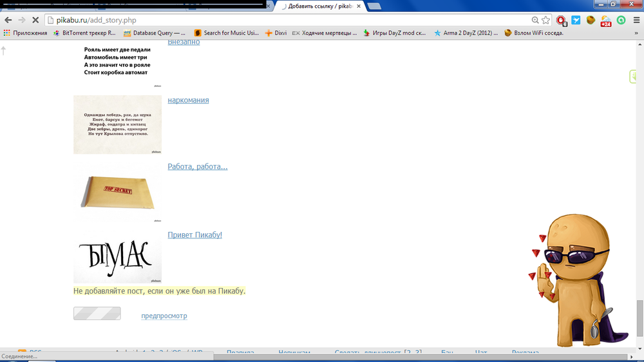Open the Взлом WiFi соседа bookmark
Image resolution: width=644 pixels, height=362 pixels.
(x=534, y=33)
